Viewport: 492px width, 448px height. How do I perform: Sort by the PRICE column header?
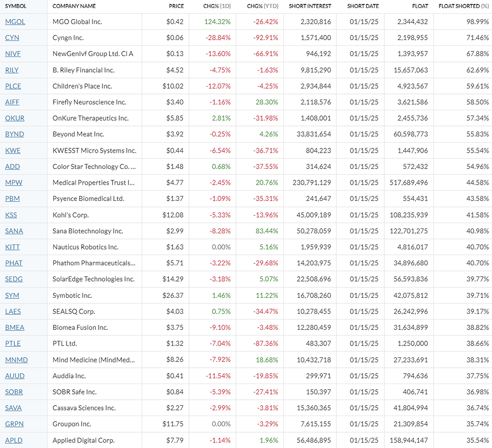point(176,6)
